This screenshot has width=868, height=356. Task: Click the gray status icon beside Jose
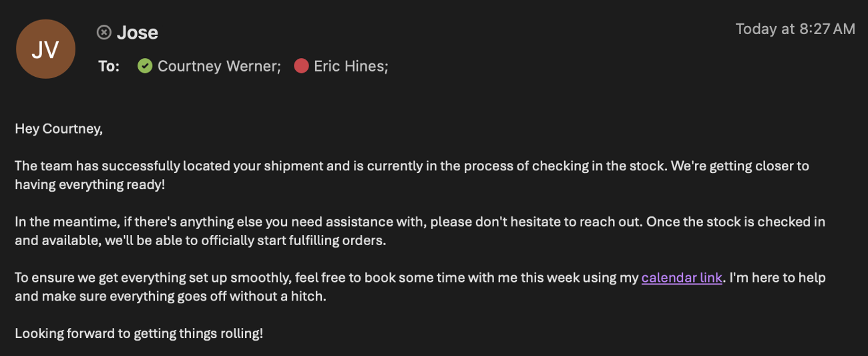tap(103, 32)
